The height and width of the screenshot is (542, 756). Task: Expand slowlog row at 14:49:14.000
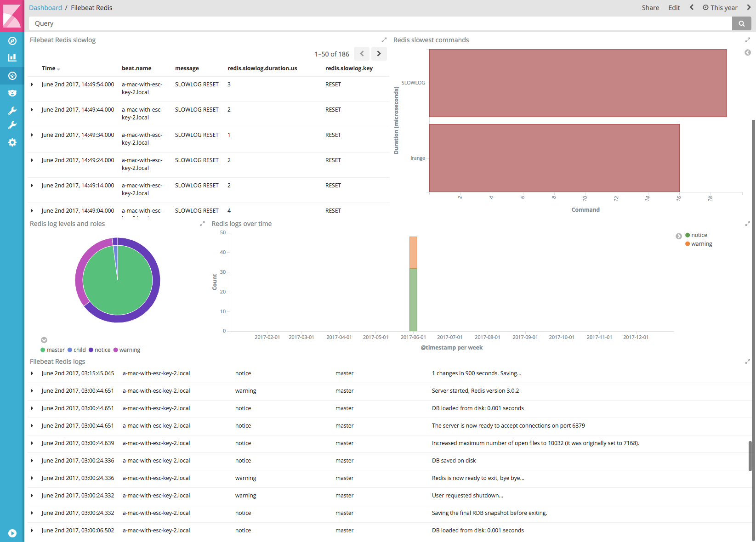[32, 186]
